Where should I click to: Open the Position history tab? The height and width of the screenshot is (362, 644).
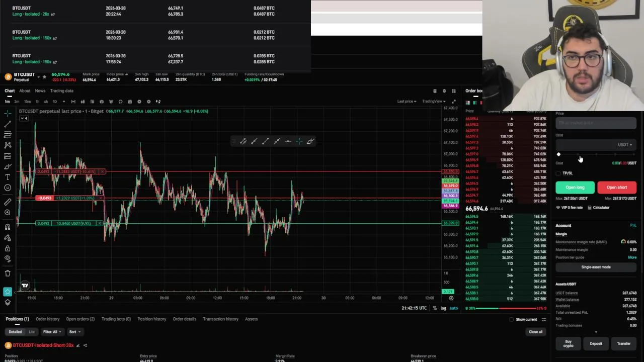point(152,319)
